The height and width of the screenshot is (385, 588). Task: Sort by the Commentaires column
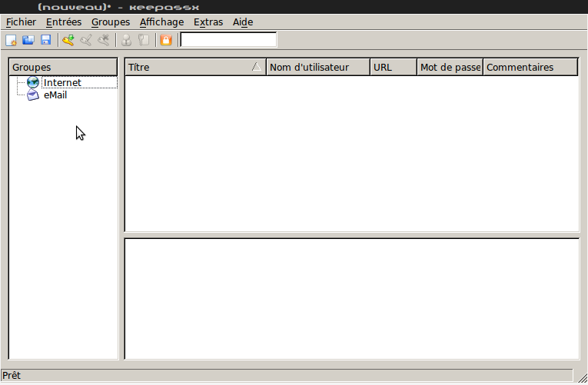[x=530, y=67]
